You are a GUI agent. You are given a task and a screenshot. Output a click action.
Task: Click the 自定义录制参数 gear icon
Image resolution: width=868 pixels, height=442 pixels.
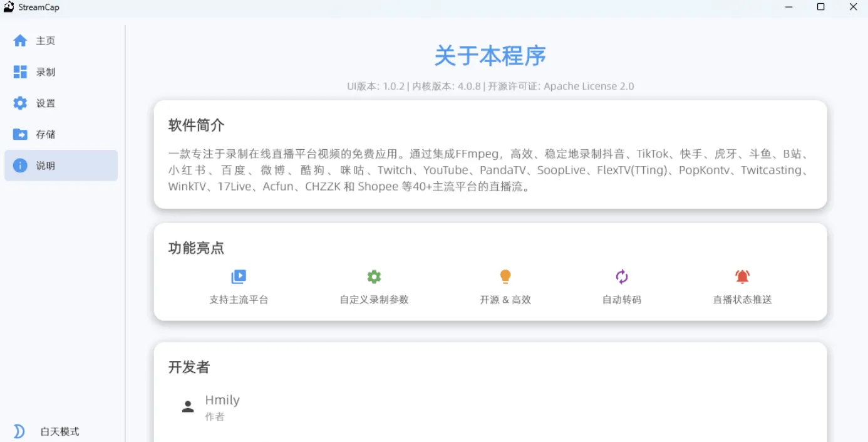click(x=374, y=276)
